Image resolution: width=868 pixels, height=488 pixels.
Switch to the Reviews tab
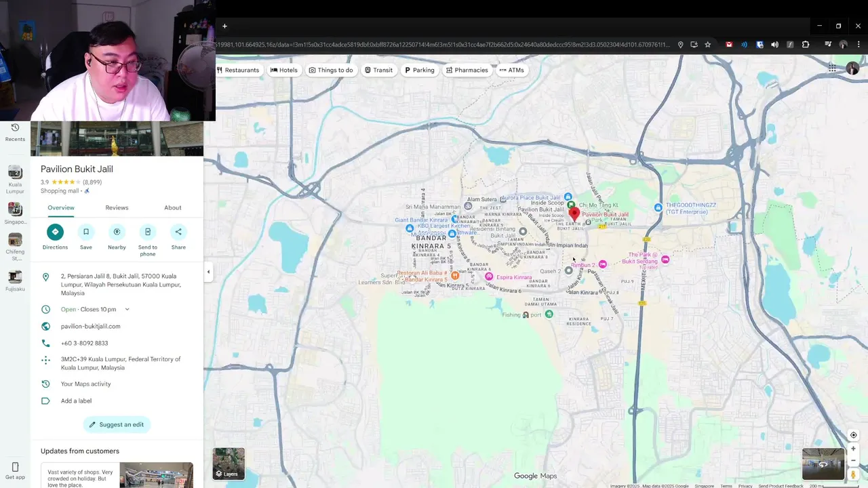tap(117, 207)
